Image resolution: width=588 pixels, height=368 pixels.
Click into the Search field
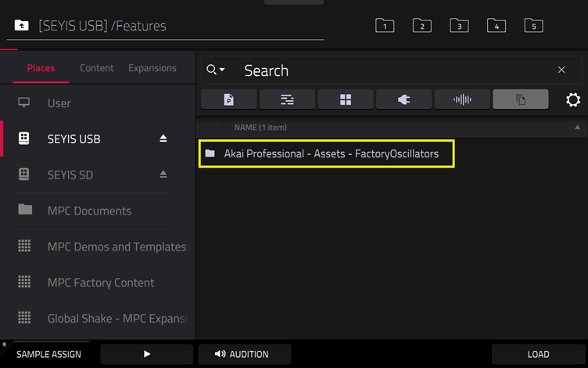tap(392, 70)
